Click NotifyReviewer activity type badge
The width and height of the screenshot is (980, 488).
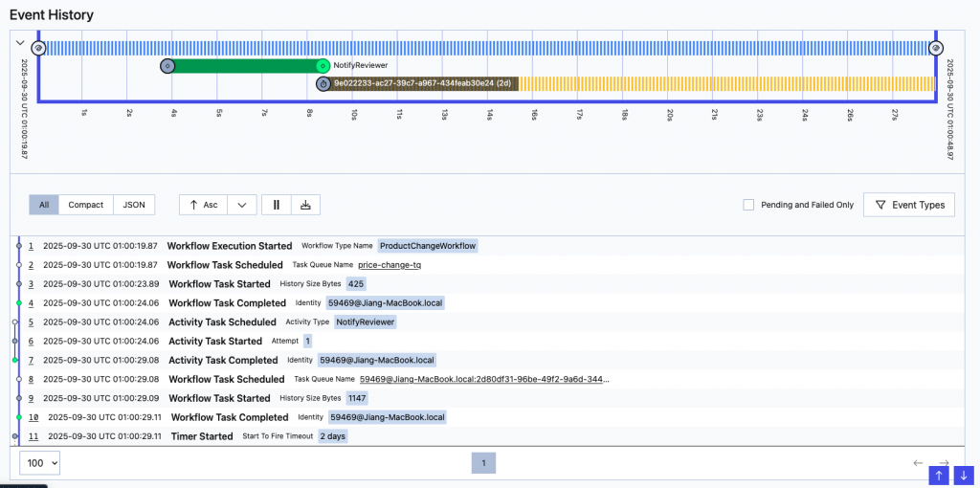coord(365,322)
